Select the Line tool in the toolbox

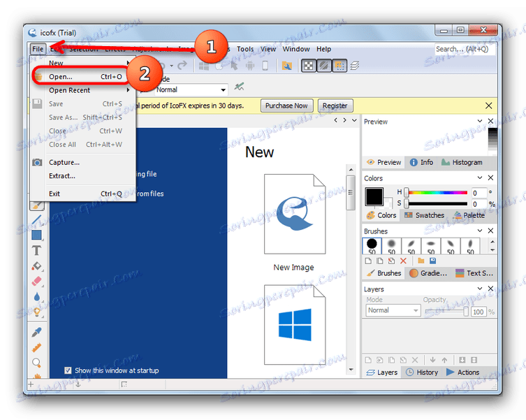coord(36,220)
